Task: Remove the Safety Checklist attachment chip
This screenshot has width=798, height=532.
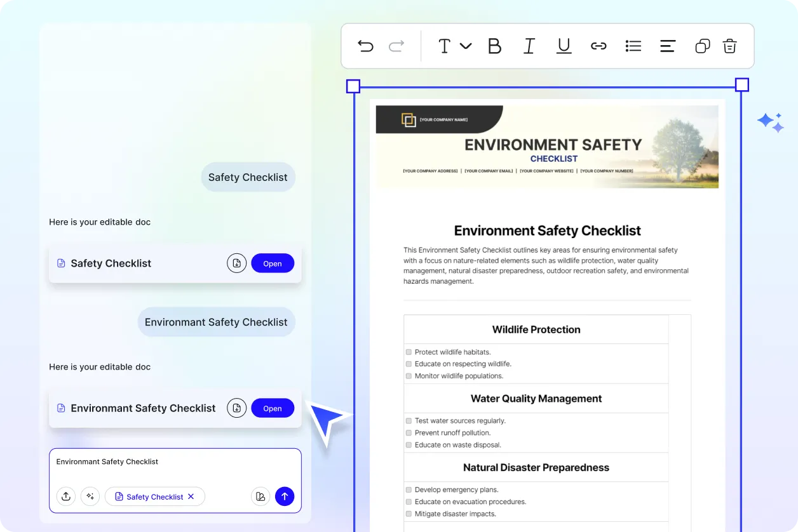Action: point(191,496)
